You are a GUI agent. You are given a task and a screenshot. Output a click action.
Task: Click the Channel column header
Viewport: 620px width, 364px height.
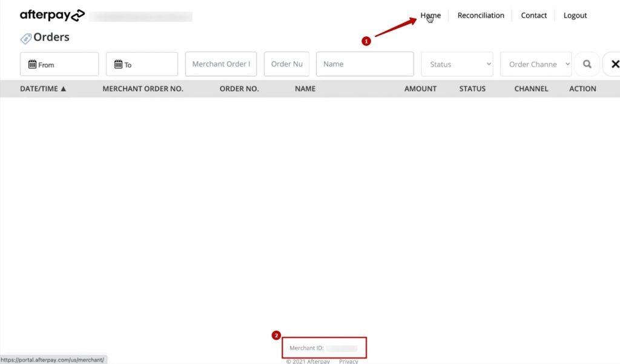click(x=531, y=89)
